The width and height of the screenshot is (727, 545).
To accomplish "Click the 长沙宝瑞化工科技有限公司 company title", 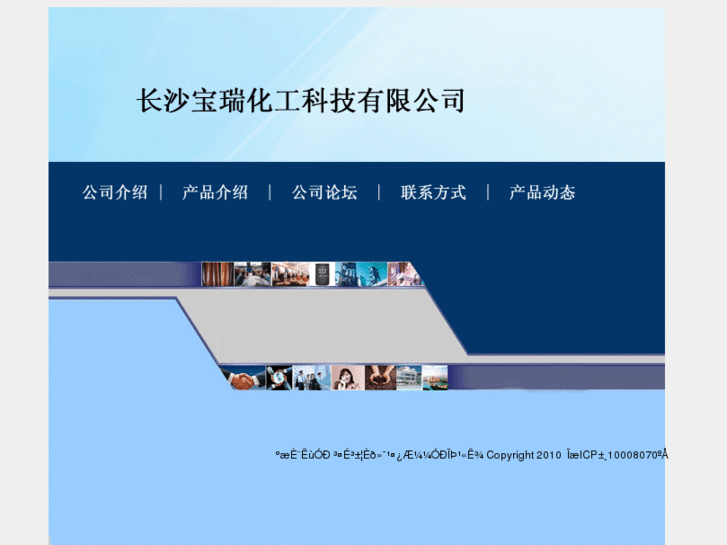I will (301, 101).
